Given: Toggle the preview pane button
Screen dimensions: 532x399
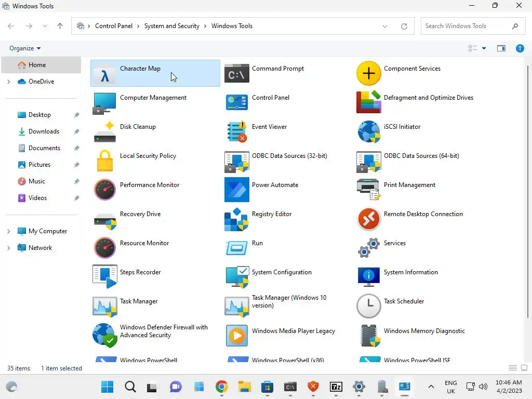Looking at the screenshot, I should [501, 48].
